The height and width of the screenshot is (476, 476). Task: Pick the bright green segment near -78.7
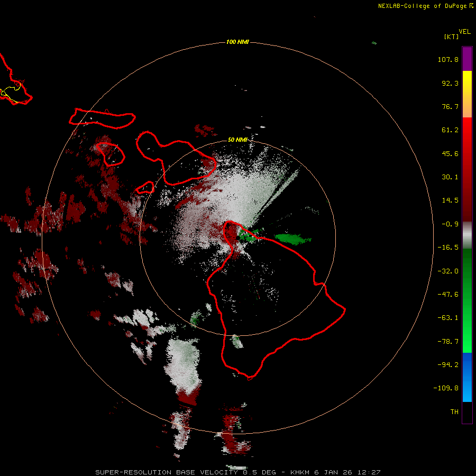[467, 342]
